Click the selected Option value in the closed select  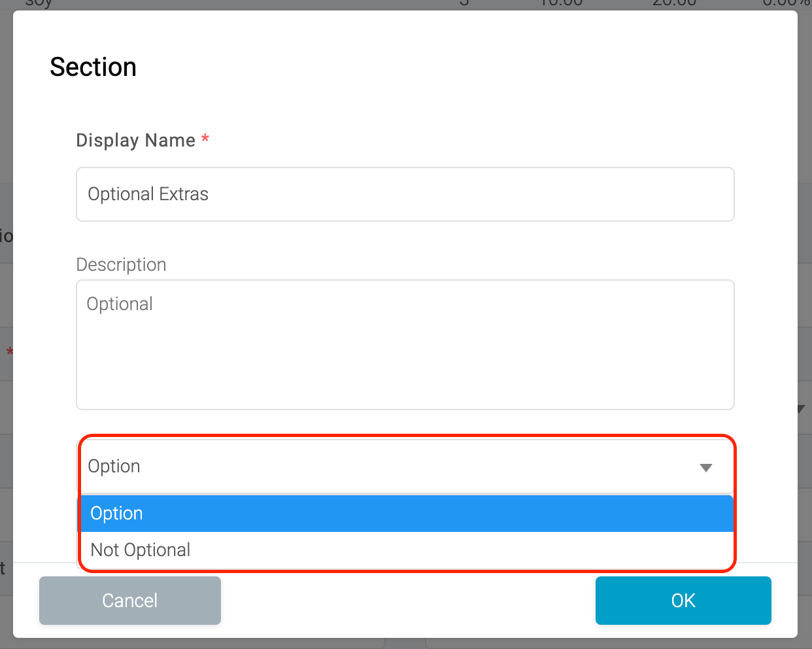tap(114, 466)
